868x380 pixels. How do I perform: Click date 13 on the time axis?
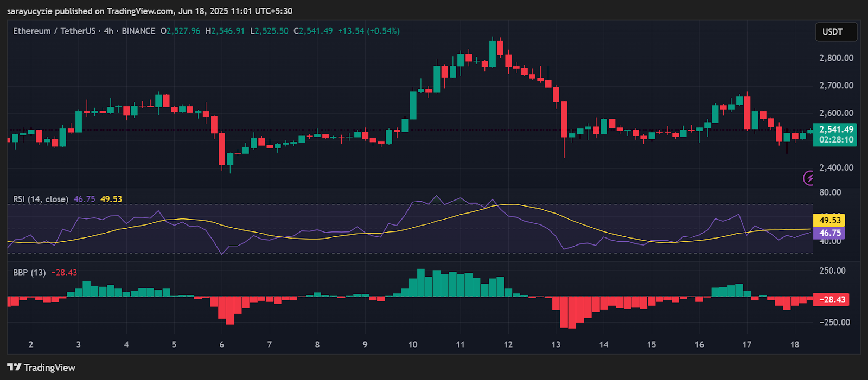pyautogui.click(x=556, y=345)
